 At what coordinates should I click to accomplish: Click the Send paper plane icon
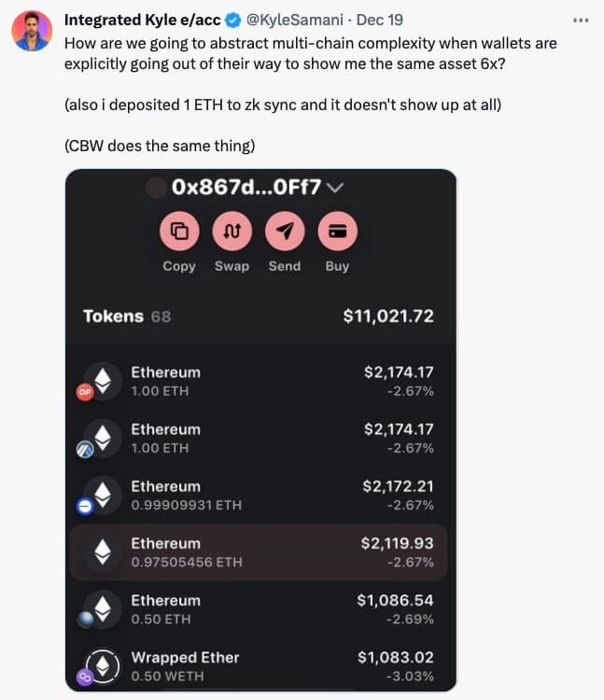(x=285, y=231)
